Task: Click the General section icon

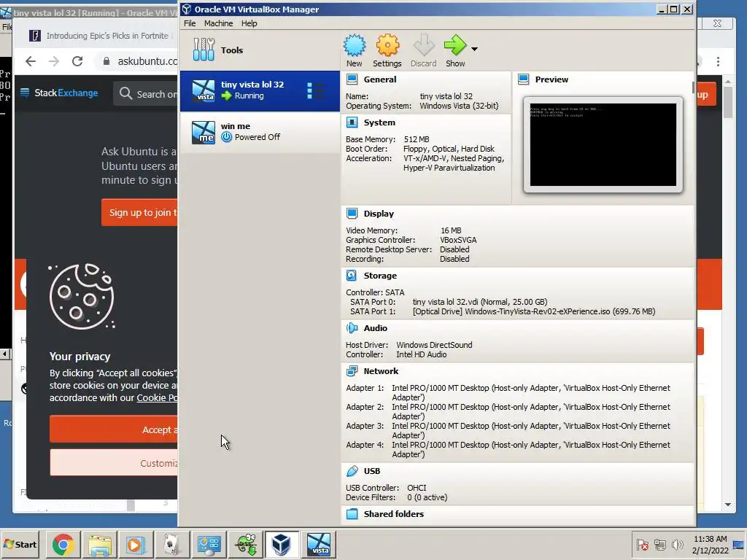Action: coord(352,79)
